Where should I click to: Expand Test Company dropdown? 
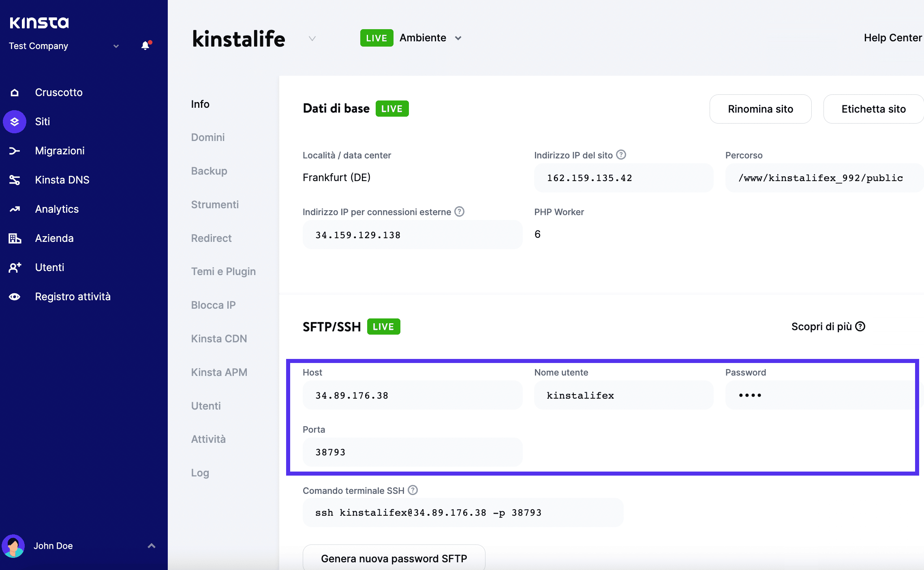(x=116, y=46)
